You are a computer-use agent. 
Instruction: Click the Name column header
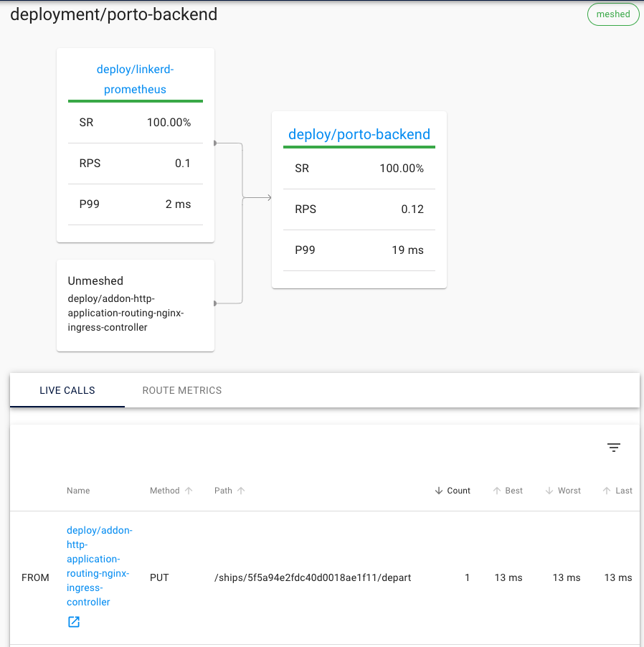click(78, 491)
